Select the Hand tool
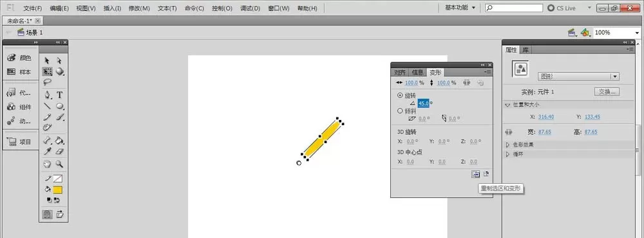The width and height of the screenshot is (644, 238). 47,164
